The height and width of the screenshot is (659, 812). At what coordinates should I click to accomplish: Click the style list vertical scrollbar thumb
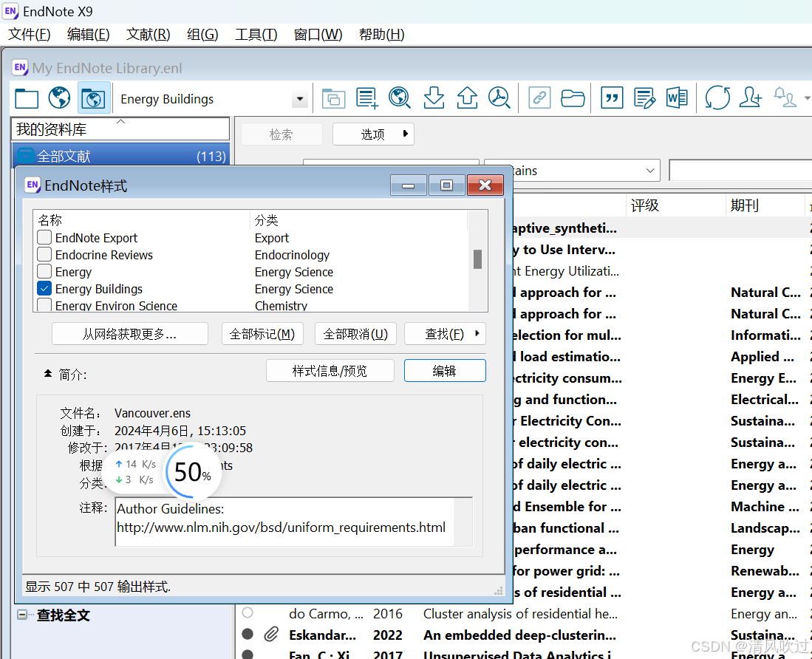(477, 259)
